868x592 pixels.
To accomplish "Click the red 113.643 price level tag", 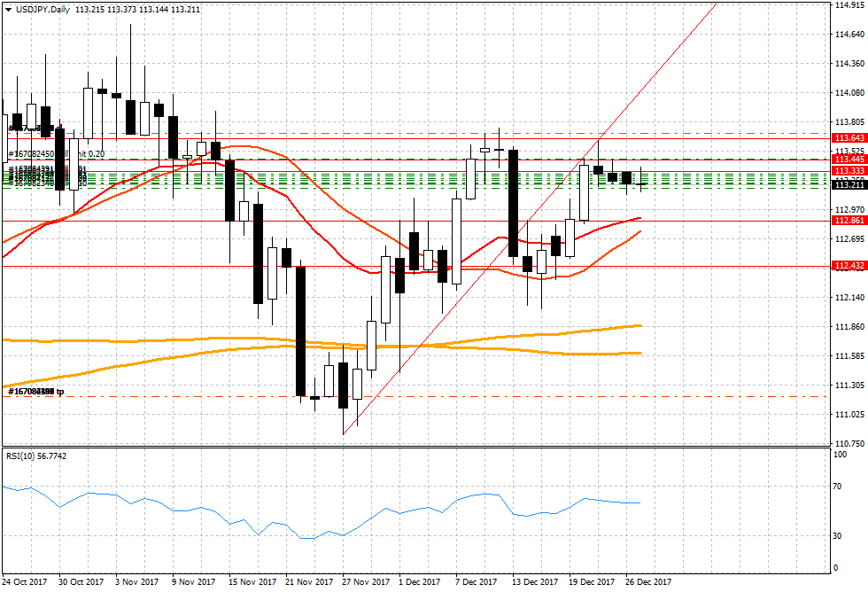I will pos(849,138).
